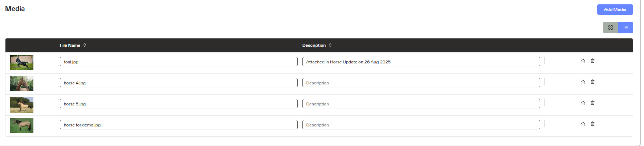Mark horse 4.jpg as favorite
644x146 pixels.
(583, 82)
